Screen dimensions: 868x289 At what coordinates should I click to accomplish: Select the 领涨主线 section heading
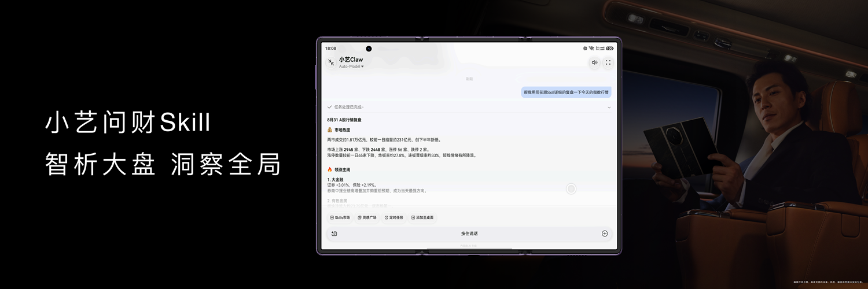(339, 169)
